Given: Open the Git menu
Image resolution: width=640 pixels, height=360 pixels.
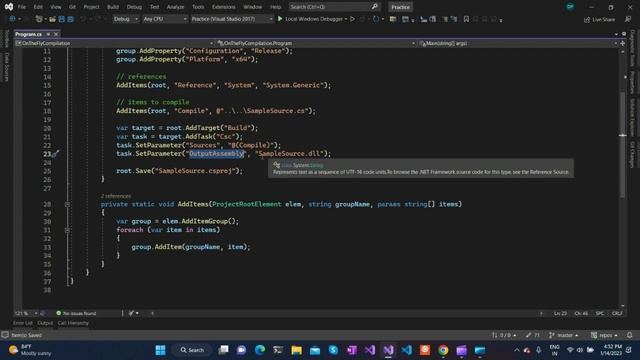Looking at the screenshot, I should tap(72, 7).
